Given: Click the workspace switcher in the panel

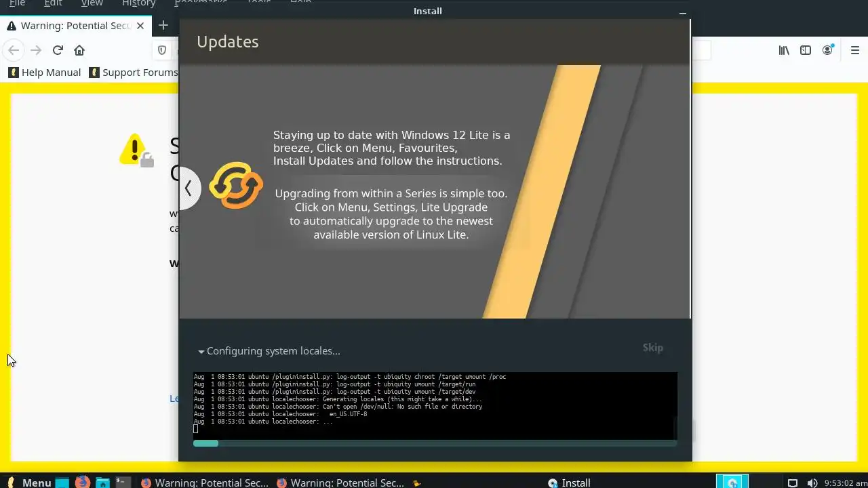Looking at the screenshot, I should 732,482.
